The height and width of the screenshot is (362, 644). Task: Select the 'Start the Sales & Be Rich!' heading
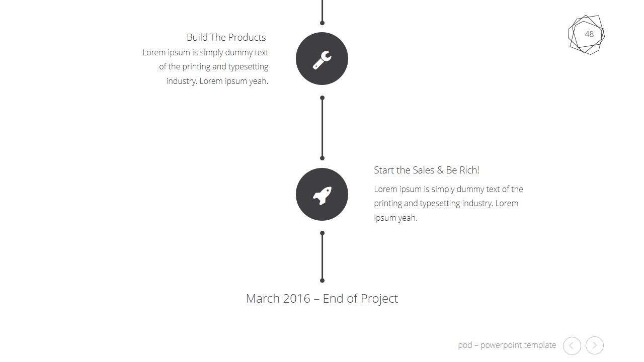426,170
